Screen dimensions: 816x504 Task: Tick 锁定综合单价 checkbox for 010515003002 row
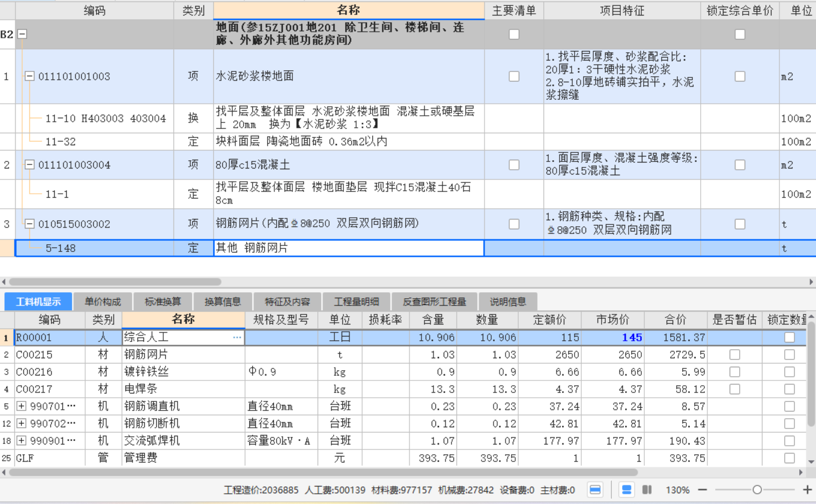coord(740,224)
